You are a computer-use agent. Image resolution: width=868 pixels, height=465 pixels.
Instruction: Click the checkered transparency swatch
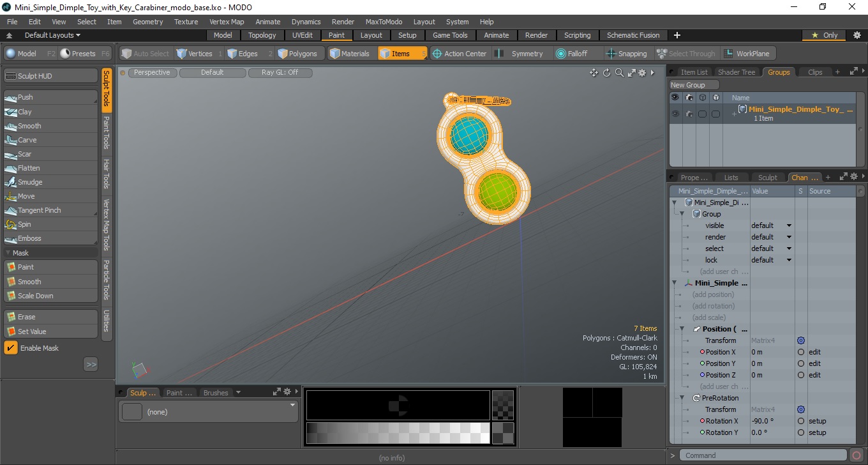click(x=503, y=404)
